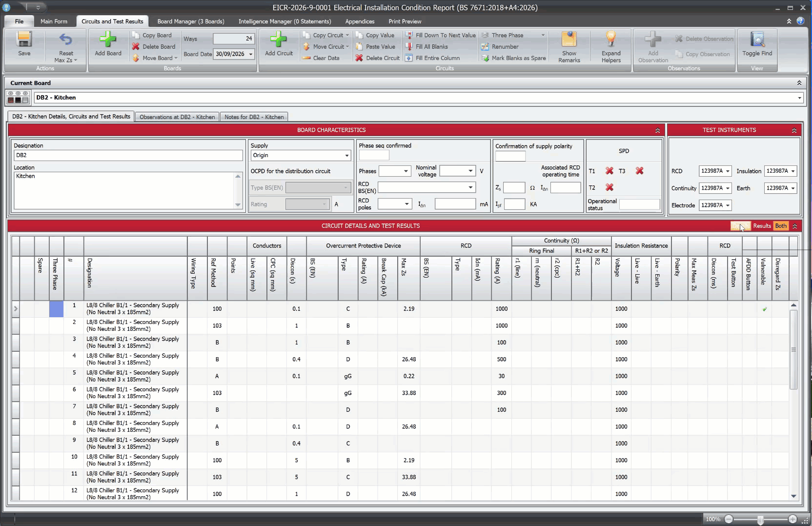812x526 pixels.
Task: Toggle the Three Phase cell for circuit 1
Action: (x=56, y=309)
